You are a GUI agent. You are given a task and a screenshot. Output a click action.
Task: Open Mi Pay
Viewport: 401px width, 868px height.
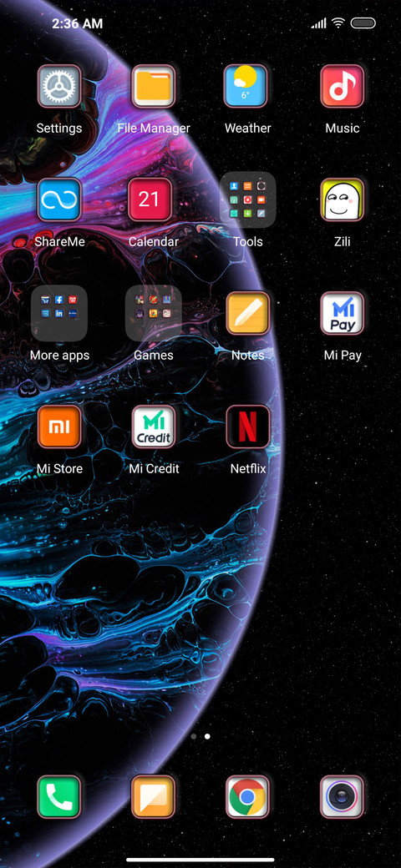[x=343, y=313]
